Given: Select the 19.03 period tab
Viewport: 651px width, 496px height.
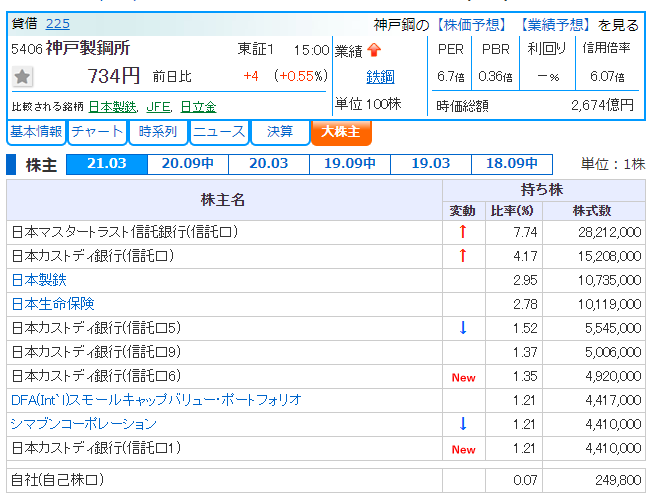Looking at the screenshot, I should point(431,164).
